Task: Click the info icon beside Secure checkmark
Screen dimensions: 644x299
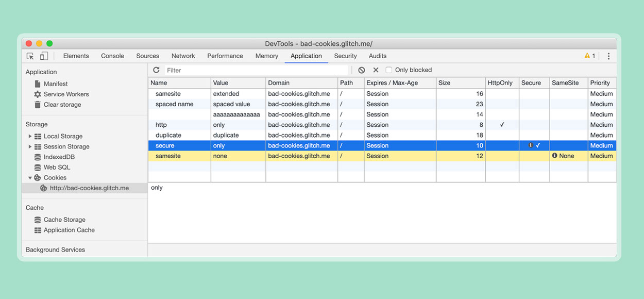Action: click(531, 145)
